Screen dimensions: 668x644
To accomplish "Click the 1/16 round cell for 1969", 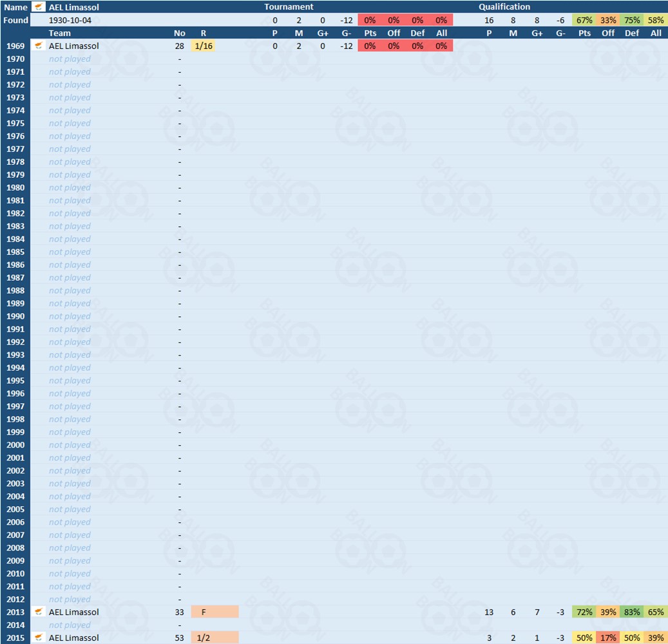I will 204,46.
